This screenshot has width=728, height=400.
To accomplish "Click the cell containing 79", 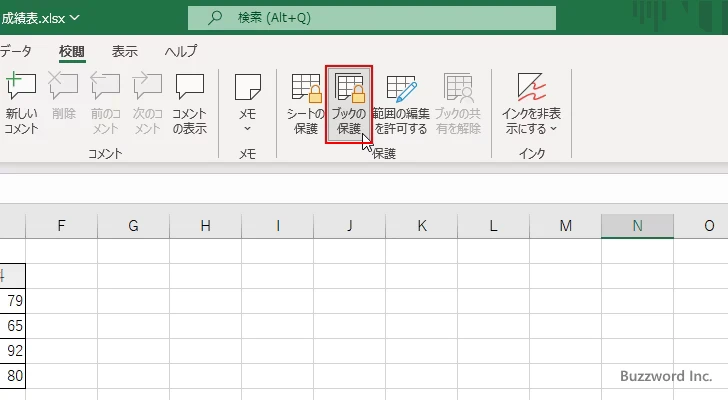I will 13,301.
